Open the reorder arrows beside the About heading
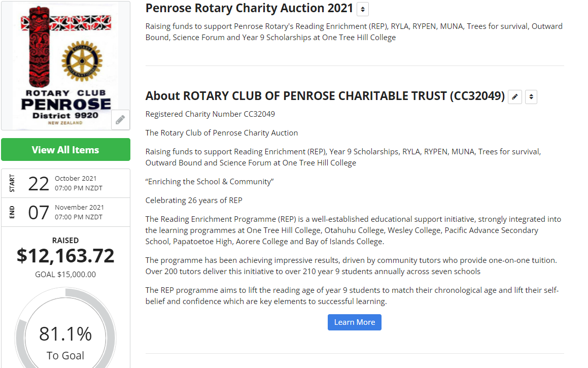Screen dimensions: 588x368 (x=531, y=96)
